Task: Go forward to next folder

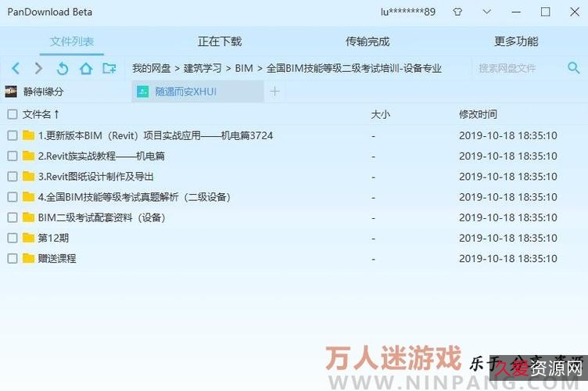Action: [x=38, y=68]
